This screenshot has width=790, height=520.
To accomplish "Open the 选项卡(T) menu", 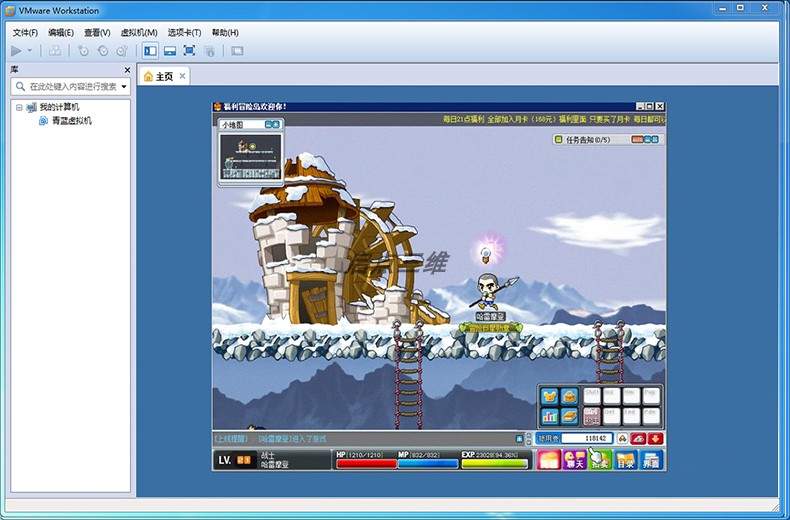I will point(184,33).
